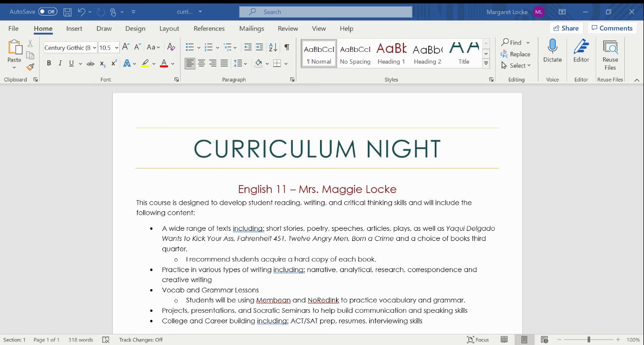Open bullet list style dropdown
Image resolution: width=644 pixels, height=345 pixels.
[199, 48]
